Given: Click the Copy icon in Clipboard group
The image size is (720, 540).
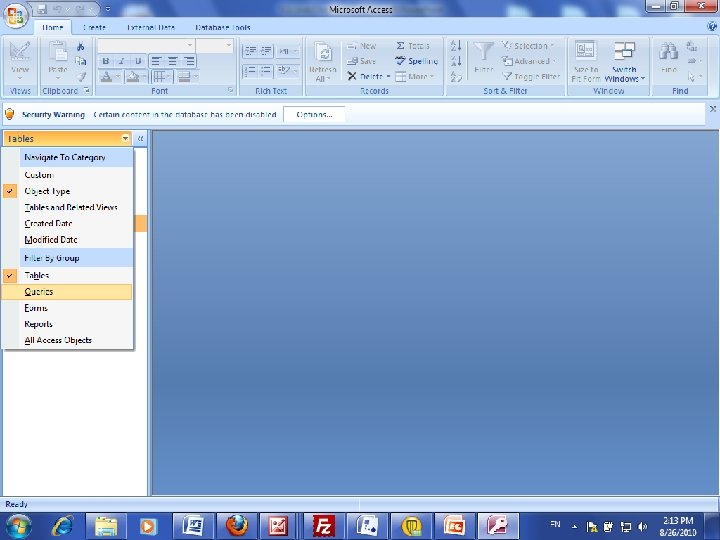Looking at the screenshot, I should tap(81, 61).
